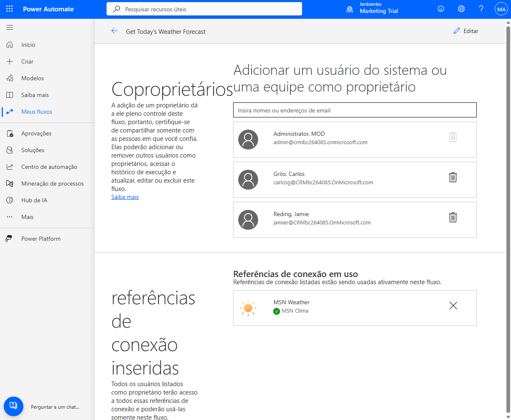The width and height of the screenshot is (511, 420).
Task: Click the Reding, Jamie user avatar
Action: 248,220
